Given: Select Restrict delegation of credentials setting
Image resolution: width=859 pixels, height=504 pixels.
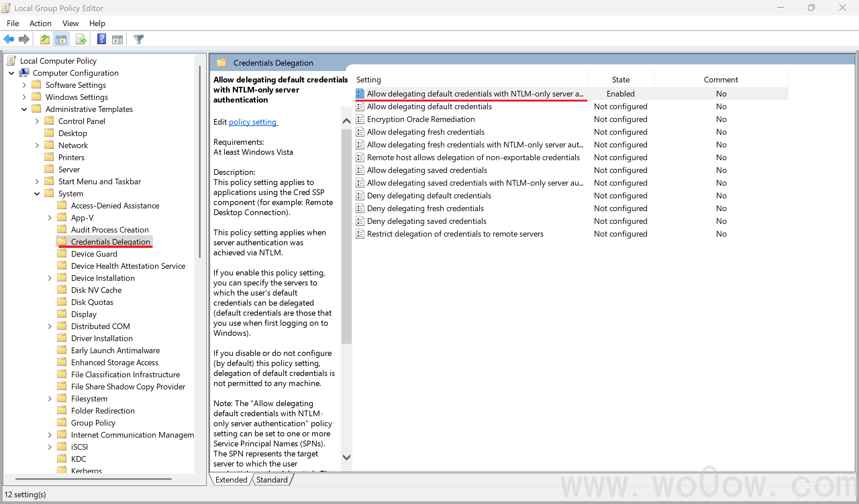Looking at the screenshot, I should click(x=455, y=234).
